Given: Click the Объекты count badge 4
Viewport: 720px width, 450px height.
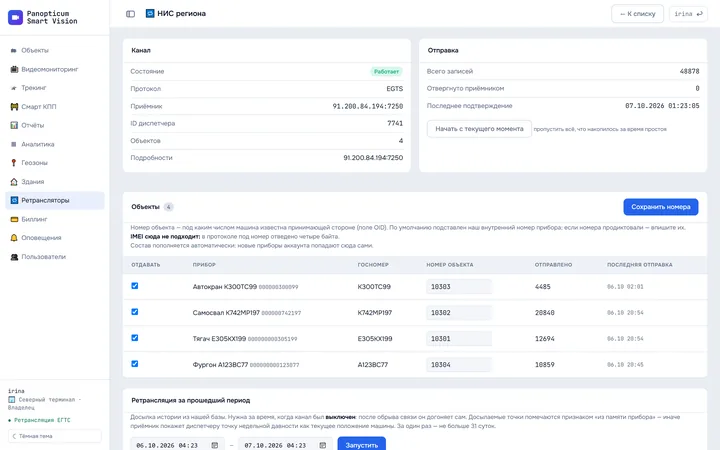Looking at the screenshot, I should (x=169, y=207).
